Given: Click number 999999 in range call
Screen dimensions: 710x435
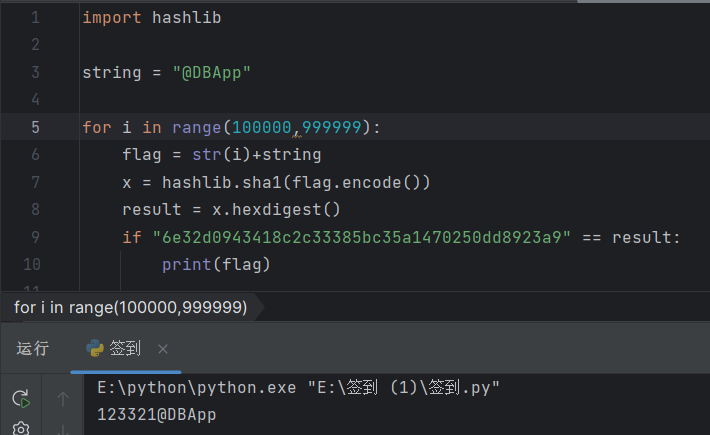Looking at the screenshot, I should [x=331, y=127].
